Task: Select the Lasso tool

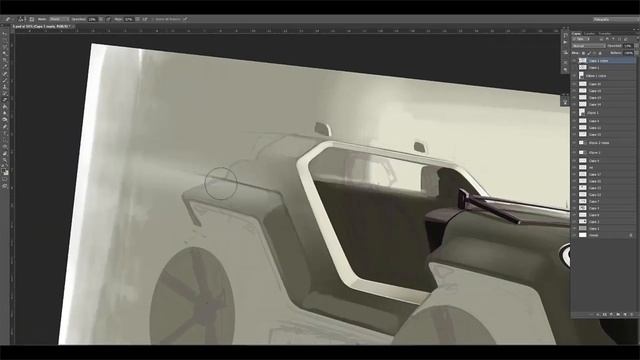Action: pos(5,46)
